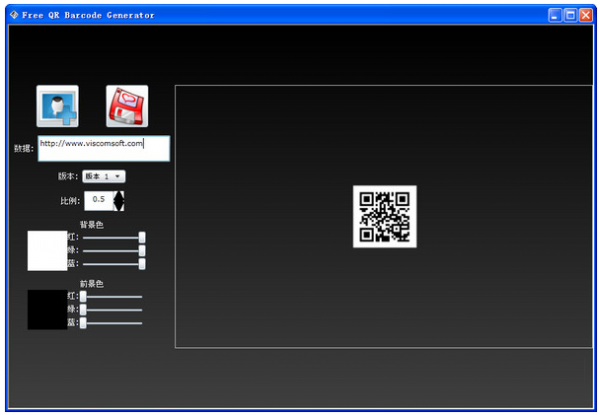The width and height of the screenshot is (600, 415).
Task: Click foreground color green slider handle
Action: (83, 310)
